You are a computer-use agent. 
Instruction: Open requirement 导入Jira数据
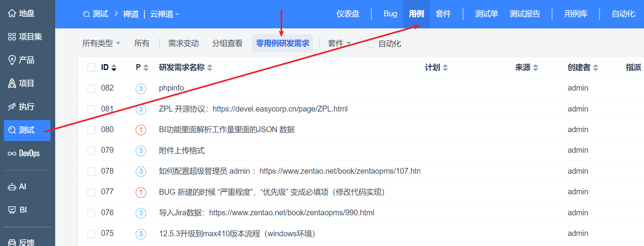click(x=266, y=213)
